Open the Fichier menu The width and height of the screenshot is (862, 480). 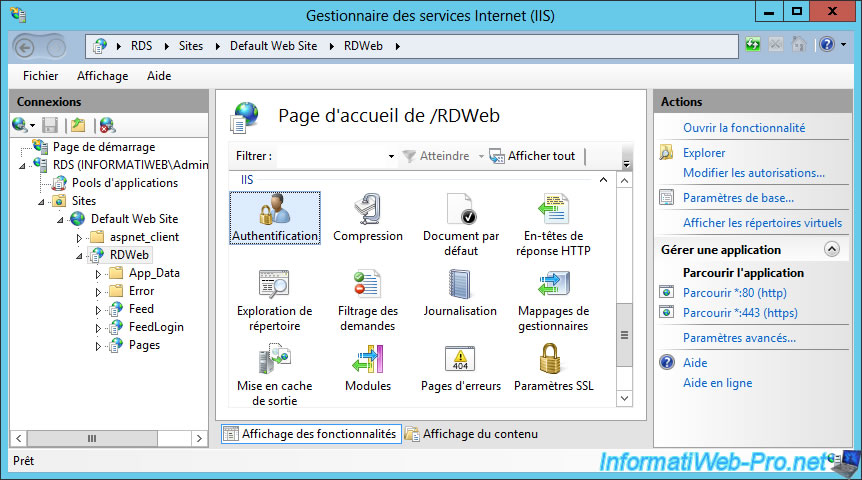(41, 76)
